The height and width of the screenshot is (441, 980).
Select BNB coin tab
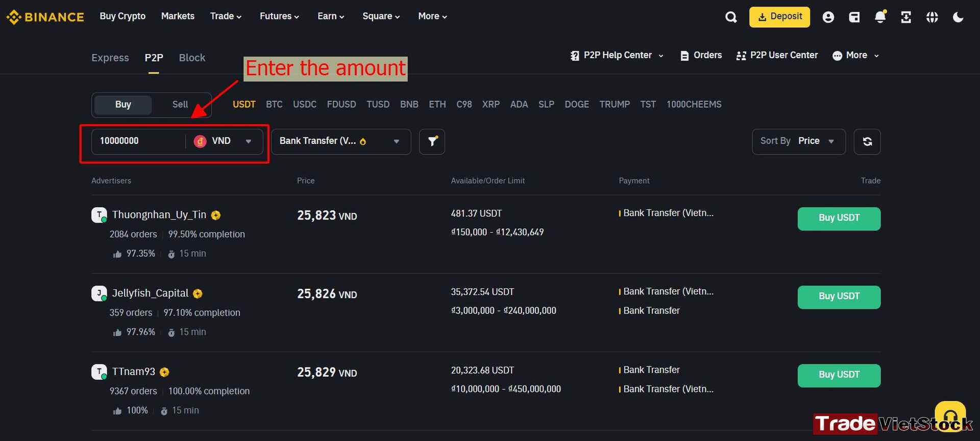(x=409, y=105)
